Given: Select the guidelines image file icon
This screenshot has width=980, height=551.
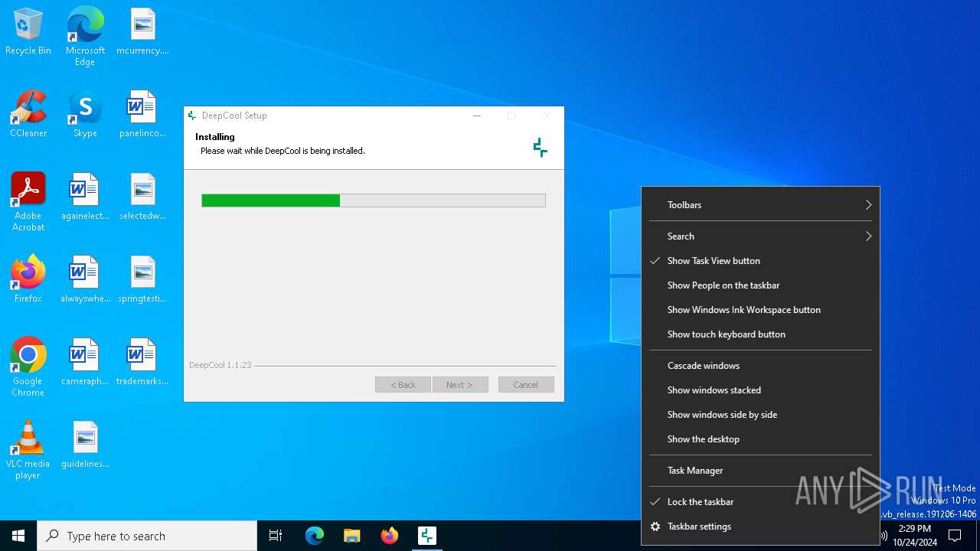Looking at the screenshot, I should point(85,445).
